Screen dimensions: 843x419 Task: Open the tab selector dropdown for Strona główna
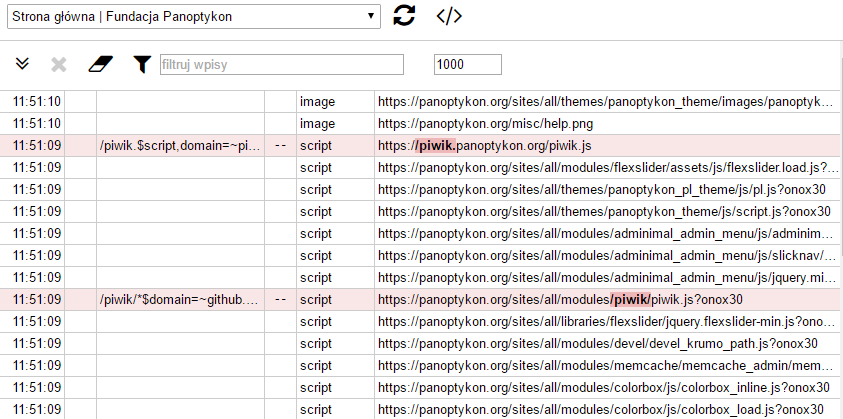pos(194,17)
